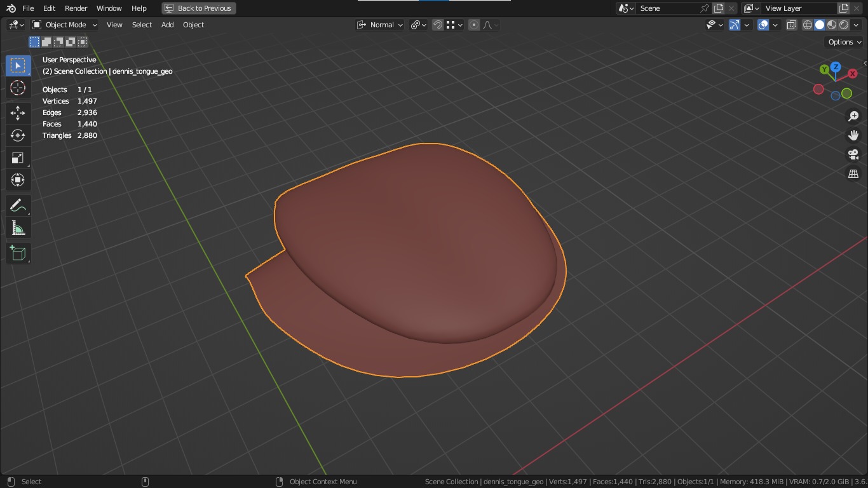Open the Help menu

pyautogui.click(x=139, y=8)
